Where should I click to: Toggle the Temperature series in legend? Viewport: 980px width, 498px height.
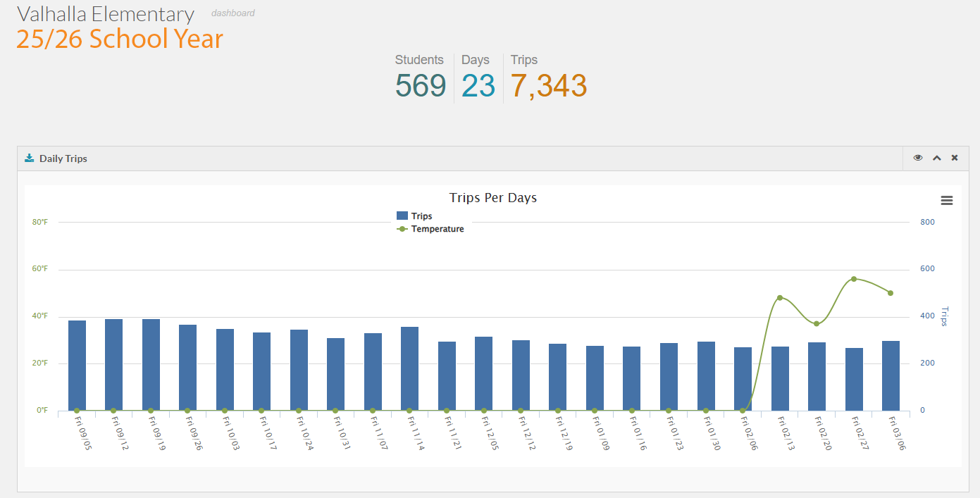(x=438, y=229)
